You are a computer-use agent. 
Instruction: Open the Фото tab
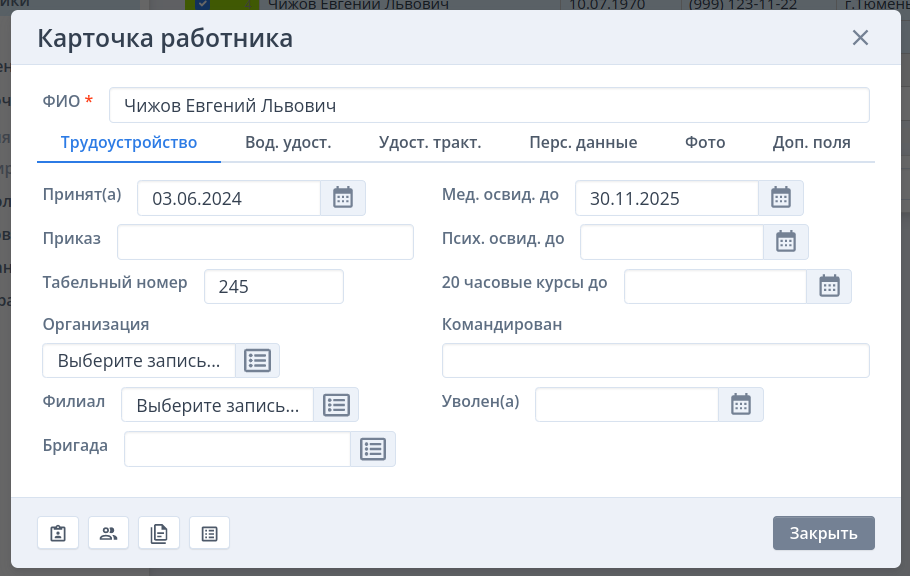[705, 142]
